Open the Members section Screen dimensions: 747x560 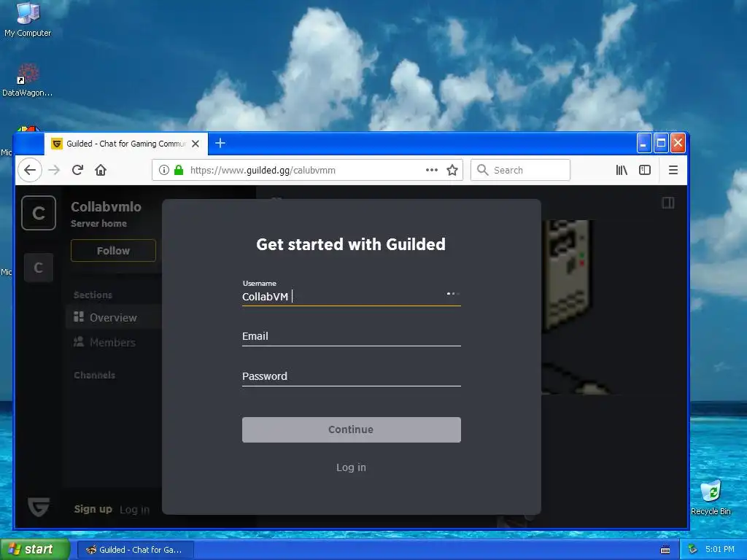click(113, 343)
